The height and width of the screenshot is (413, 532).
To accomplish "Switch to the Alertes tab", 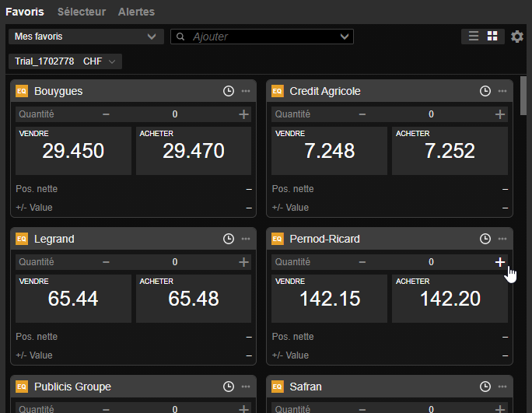I will [136, 12].
